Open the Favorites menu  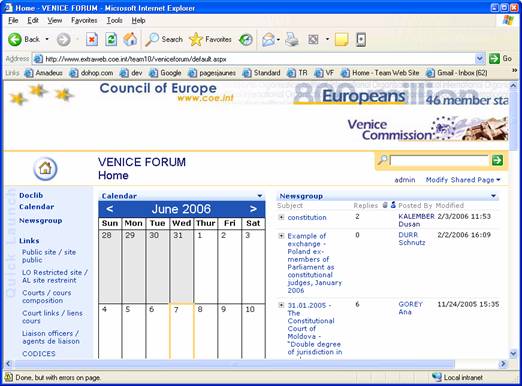pos(84,21)
